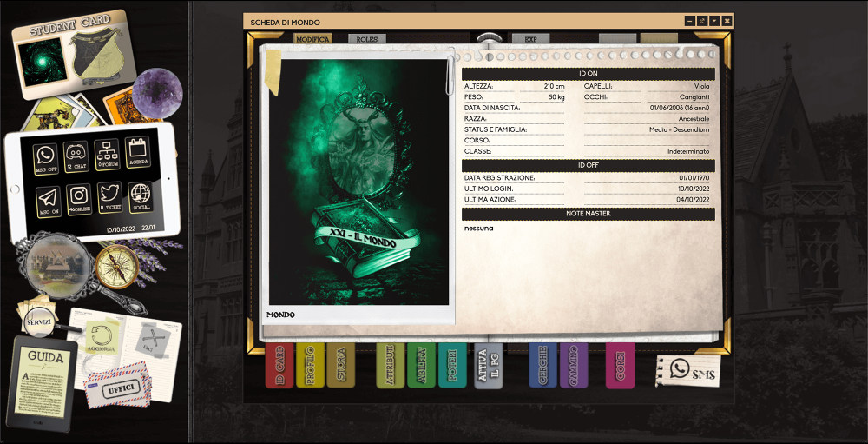868x444 pixels.
Task: Minimize the Scheda di Mondo window
Action: [690, 21]
